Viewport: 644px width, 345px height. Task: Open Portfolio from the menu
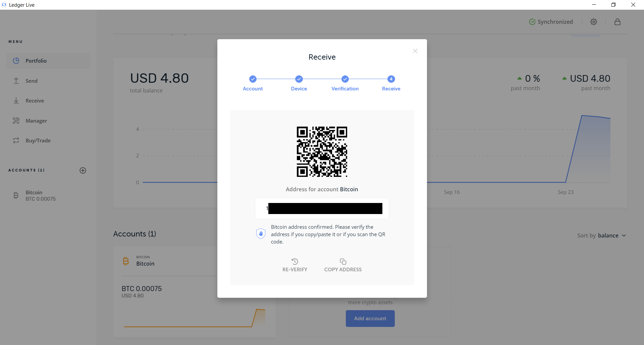48,61
